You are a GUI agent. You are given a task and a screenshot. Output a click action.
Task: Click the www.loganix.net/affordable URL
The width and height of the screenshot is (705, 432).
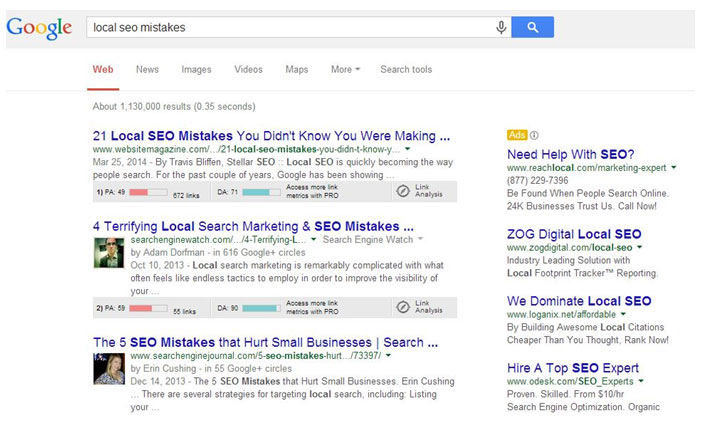coord(562,314)
